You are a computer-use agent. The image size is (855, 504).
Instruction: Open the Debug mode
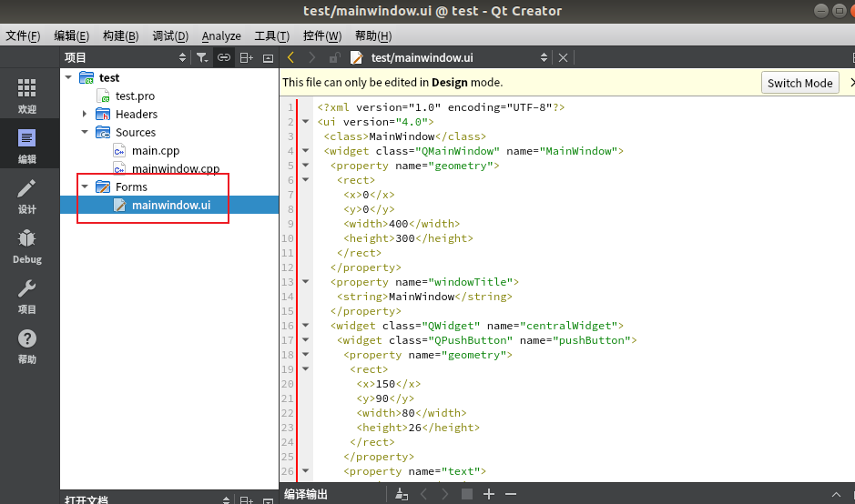pyautogui.click(x=26, y=246)
